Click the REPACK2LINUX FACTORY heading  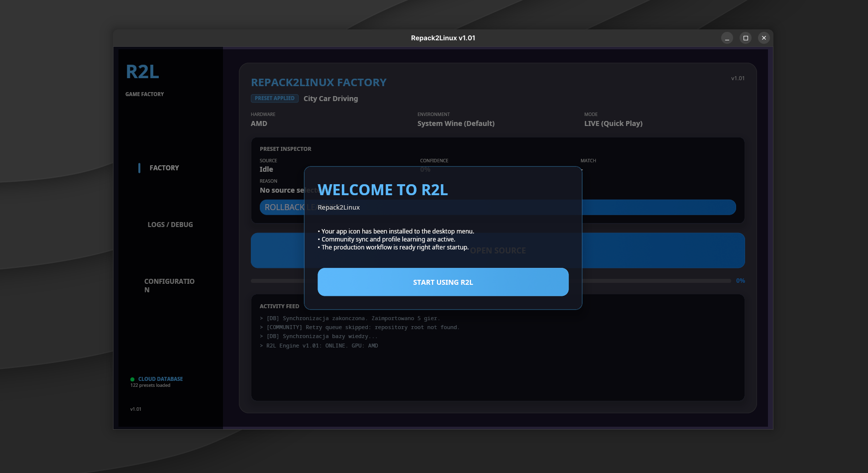click(x=319, y=82)
